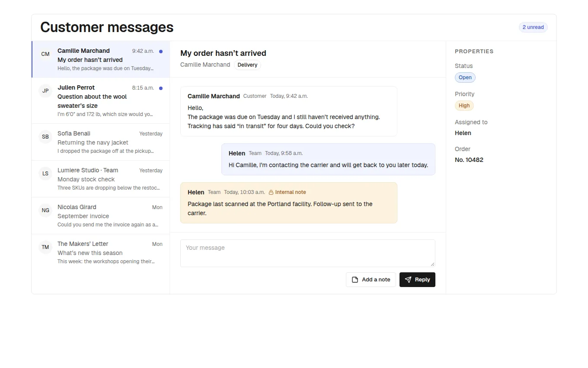Image resolution: width=588 pixels, height=368 pixels.
Task: Click the lock icon beside Internal note
Action: pos(271,192)
